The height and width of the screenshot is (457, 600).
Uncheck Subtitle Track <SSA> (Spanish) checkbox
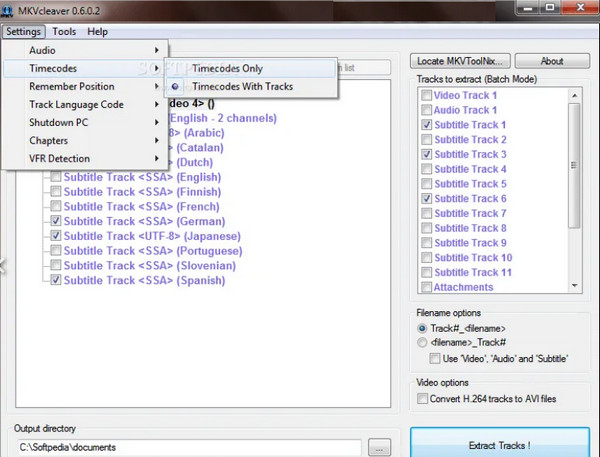point(56,280)
